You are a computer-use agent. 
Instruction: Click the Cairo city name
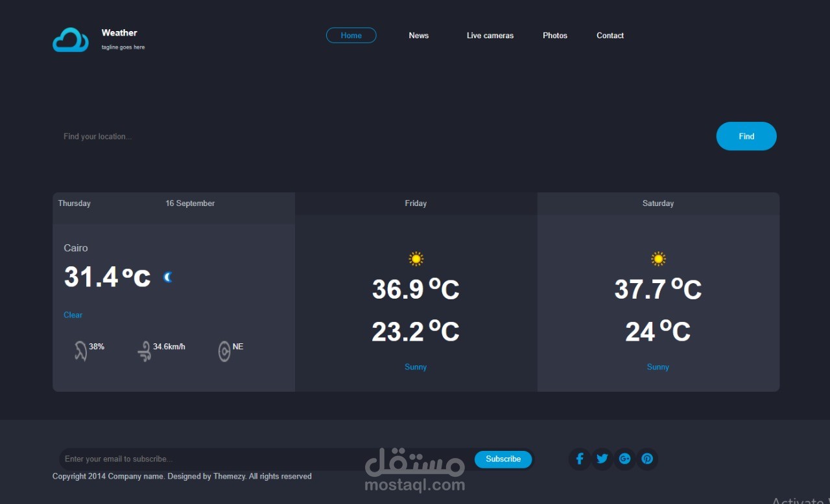pos(76,248)
